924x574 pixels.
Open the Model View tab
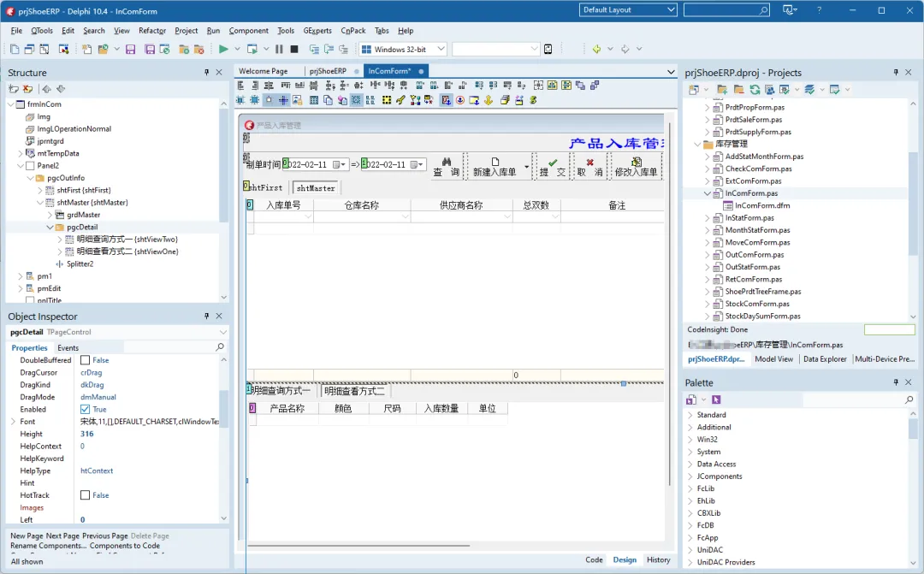[x=773, y=359]
